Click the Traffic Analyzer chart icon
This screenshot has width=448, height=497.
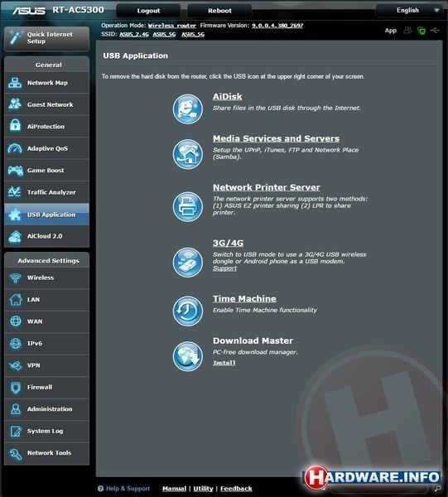(15, 191)
